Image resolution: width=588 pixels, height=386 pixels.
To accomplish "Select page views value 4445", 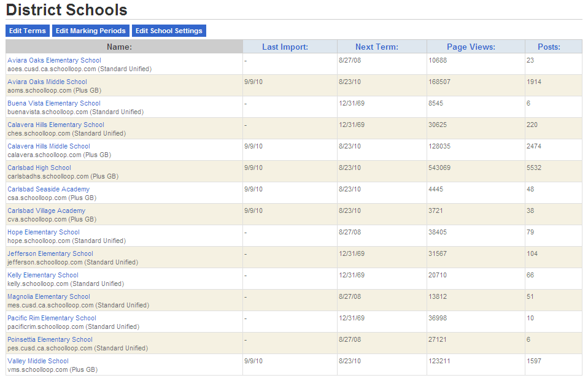I will tap(436, 189).
